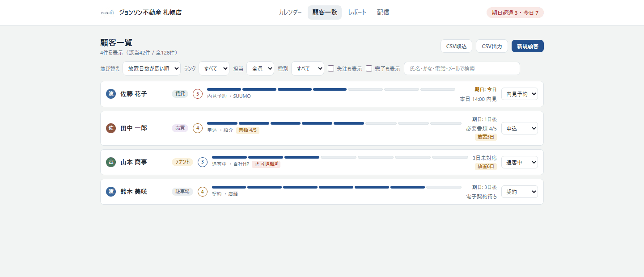Open the 並び替え sort order dropdown

[152, 68]
